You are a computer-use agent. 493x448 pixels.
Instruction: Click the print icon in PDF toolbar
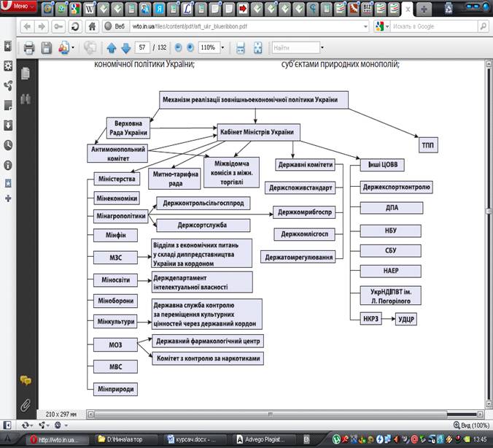(29, 48)
